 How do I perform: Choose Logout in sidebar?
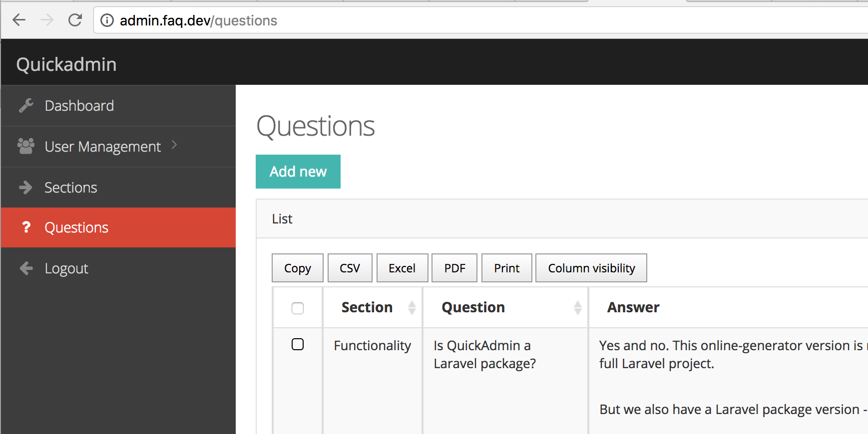click(118, 268)
